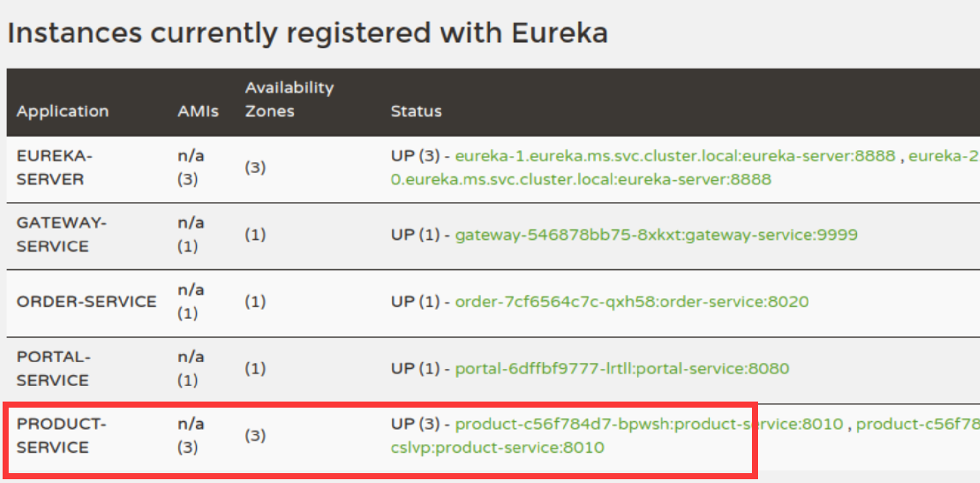This screenshot has height=483, width=980.
Task: Open the eureka-1 eureka-server:8888 instance link
Action: pyautogui.click(x=675, y=156)
